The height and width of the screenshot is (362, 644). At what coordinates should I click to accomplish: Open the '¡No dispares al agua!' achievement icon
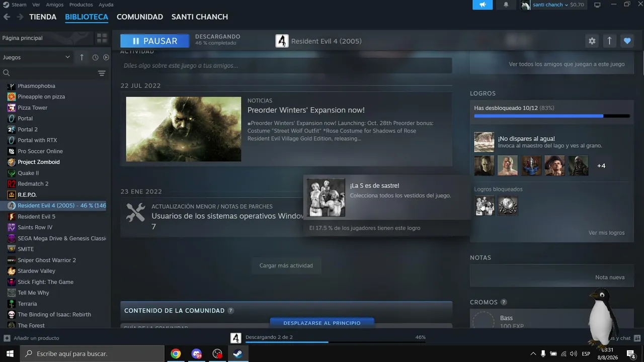[x=484, y=142]
